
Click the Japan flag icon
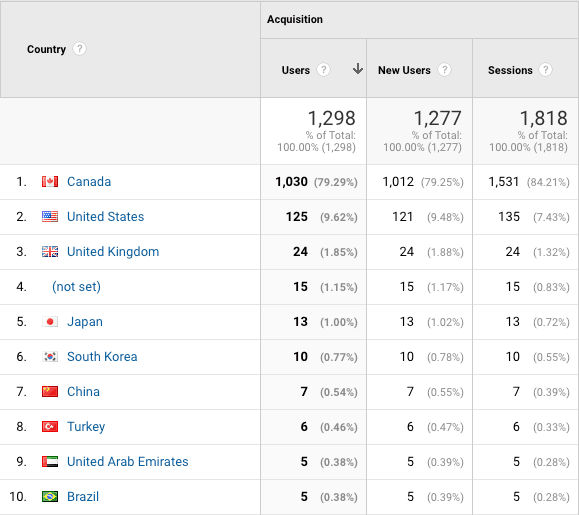click(50, 322)
